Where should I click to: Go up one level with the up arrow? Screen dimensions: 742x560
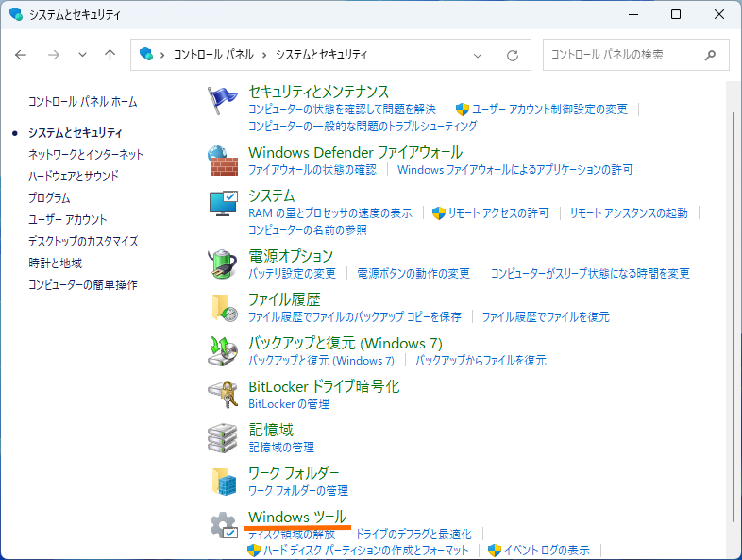tap(110, 55)
